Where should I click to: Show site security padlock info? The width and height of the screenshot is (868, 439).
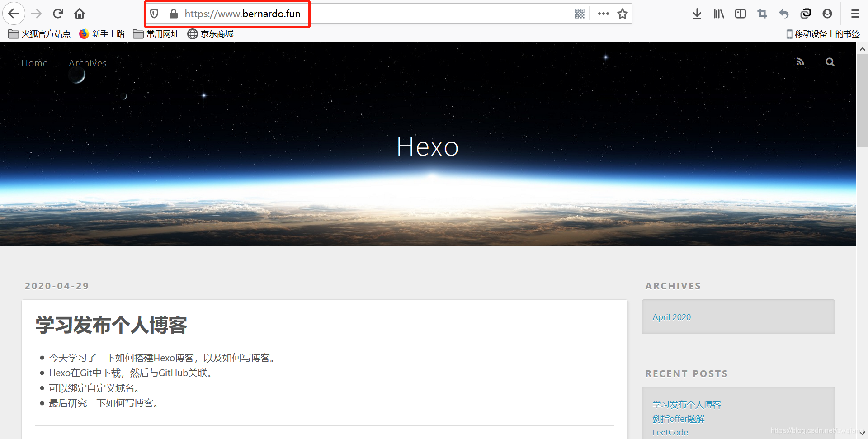click(173, 14)
